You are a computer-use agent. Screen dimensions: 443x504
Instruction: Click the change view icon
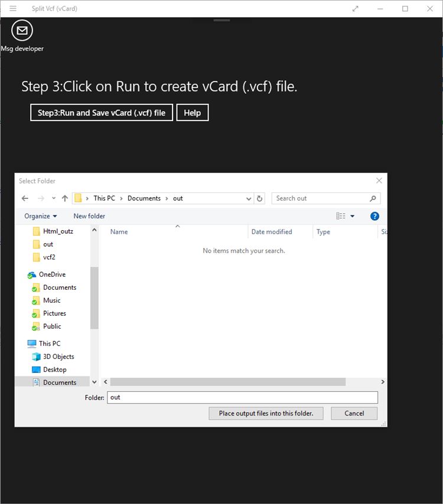(x=341, y=216)
